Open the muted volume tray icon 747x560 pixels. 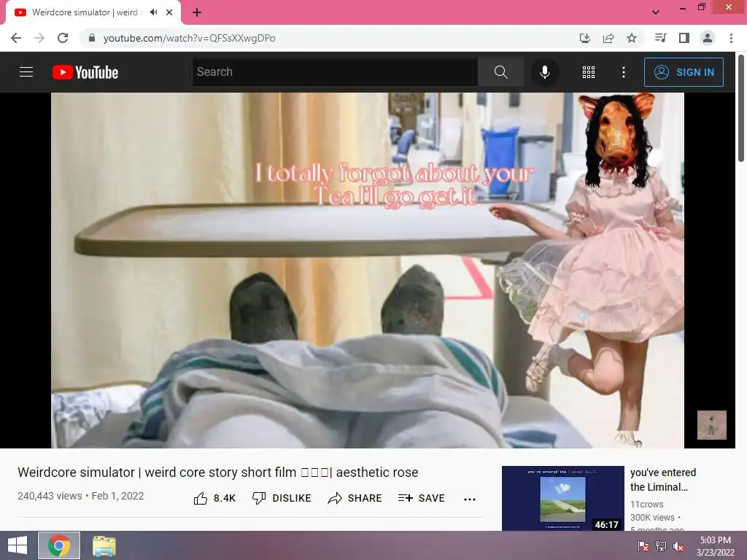click(678, 545)
